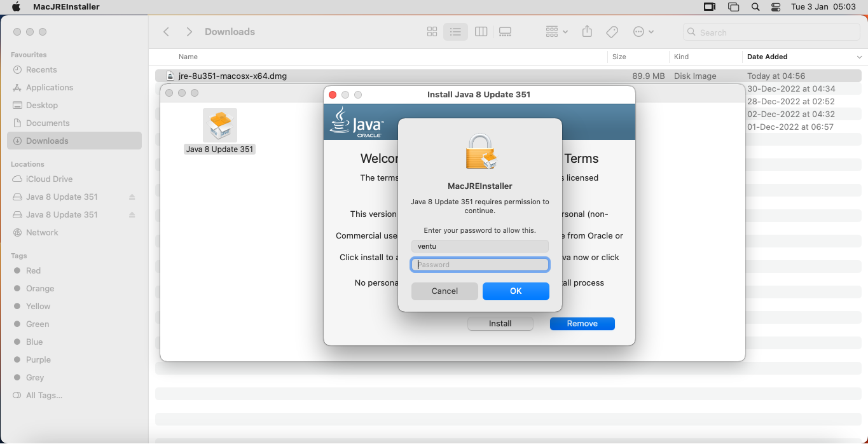Click OK in password dialog

point(516,291)
